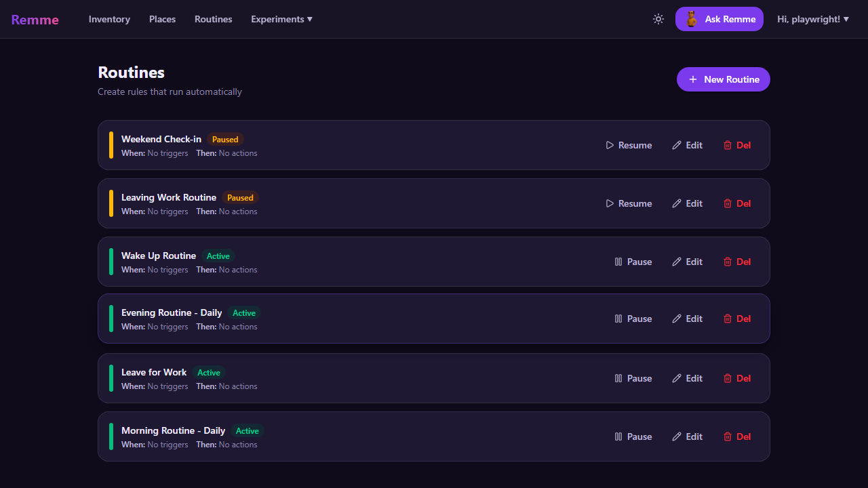Select the Morning Routine - Daily title
The image size is (868, 488).
click(173, 430)
